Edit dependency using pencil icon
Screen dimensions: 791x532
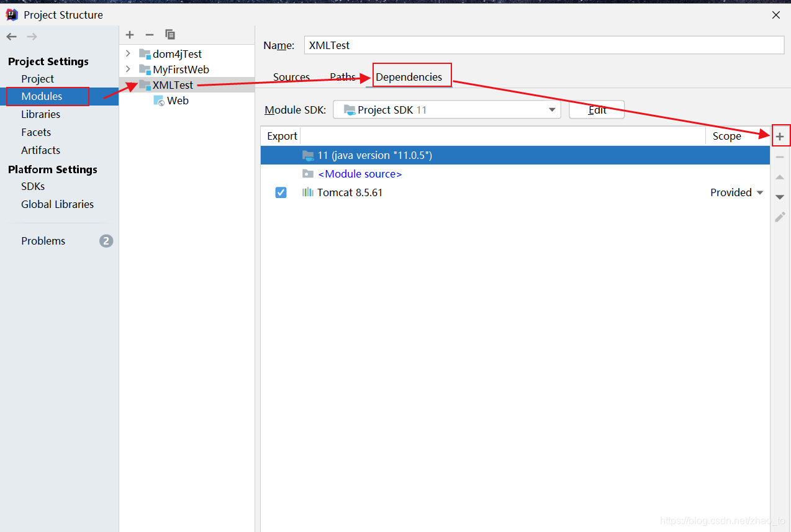780,217
